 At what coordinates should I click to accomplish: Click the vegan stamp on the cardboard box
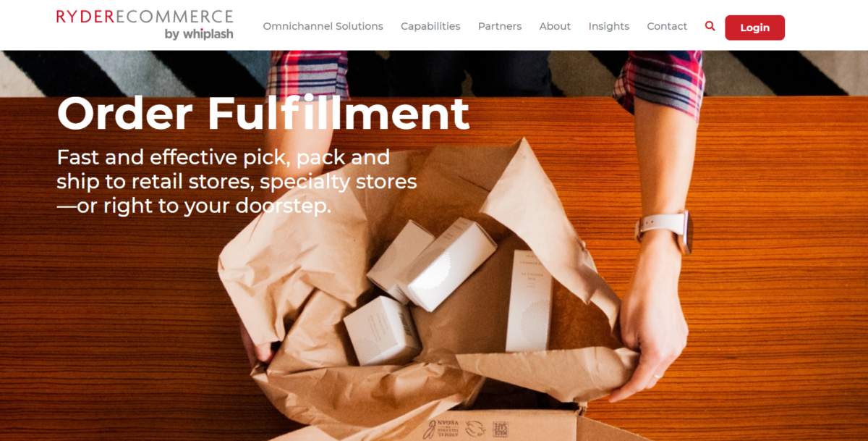[439, 429]
